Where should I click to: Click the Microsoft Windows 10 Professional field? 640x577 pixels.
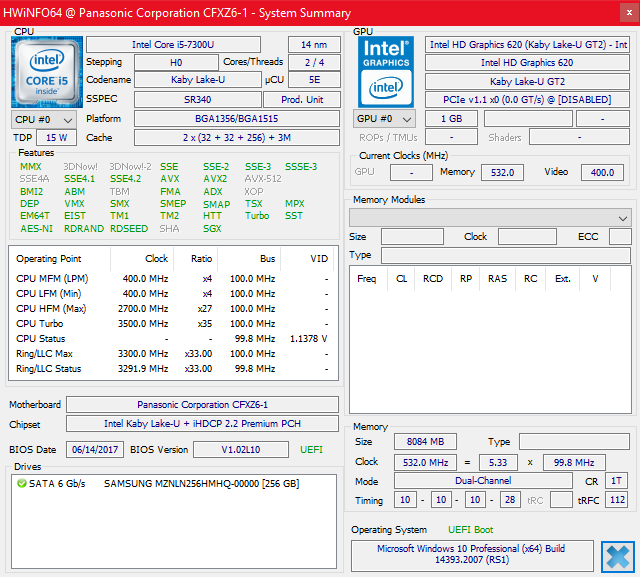coord(470,556)
